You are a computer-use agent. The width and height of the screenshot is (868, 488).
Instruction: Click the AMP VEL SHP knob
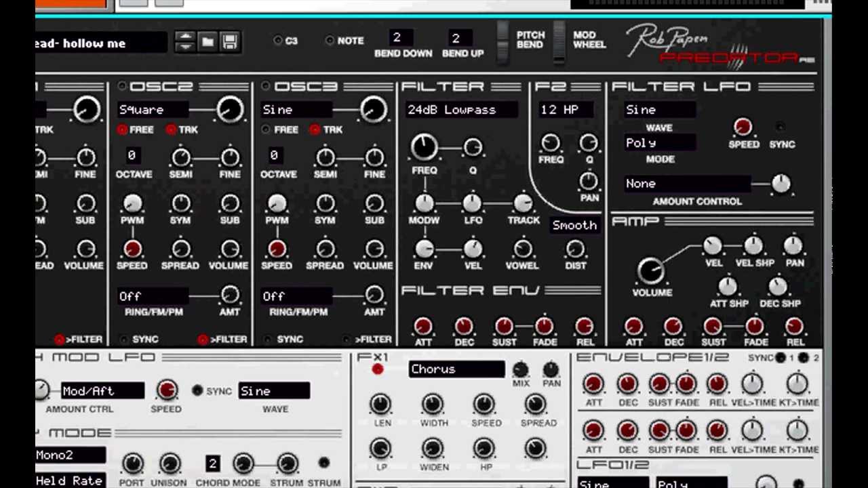click(x=753, y=245)
